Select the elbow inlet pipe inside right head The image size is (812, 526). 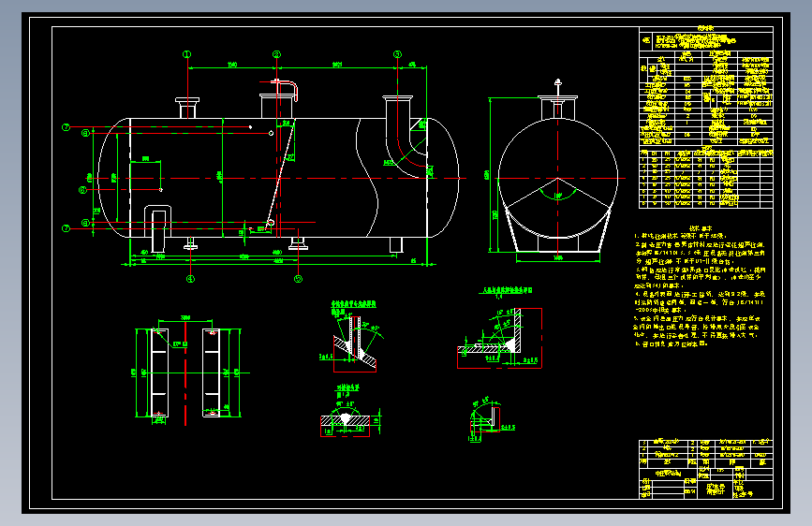pyautogui.click(x=405, y=136)
